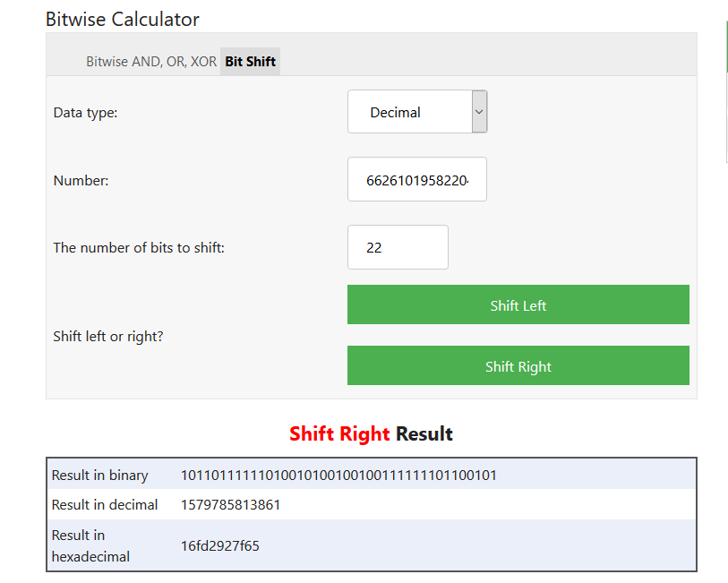Switch to Bitwise AND, OR, XOR tab
The height and width of the screenshot is (583, 728).
(x=151, y=61)
